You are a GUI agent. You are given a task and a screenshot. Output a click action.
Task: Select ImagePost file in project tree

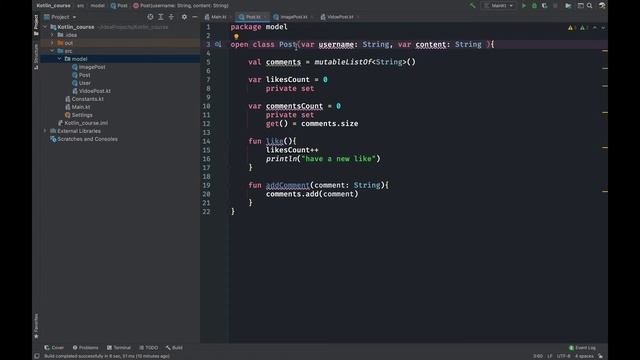[89, 67]
